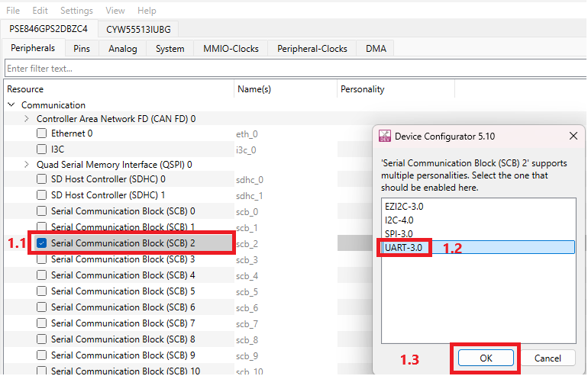Viewport: 588px width, 376px height.
Task: Open the Help menu
Action: click(x=147, y=11)
